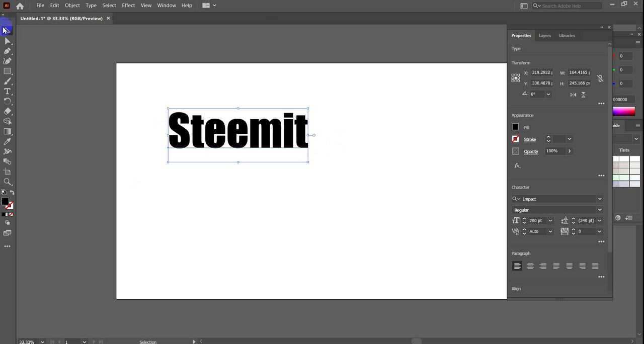Viewport: 644px width, 344px height.
Task: Open the font family Impact dropdown
Action: click(600, 199)
